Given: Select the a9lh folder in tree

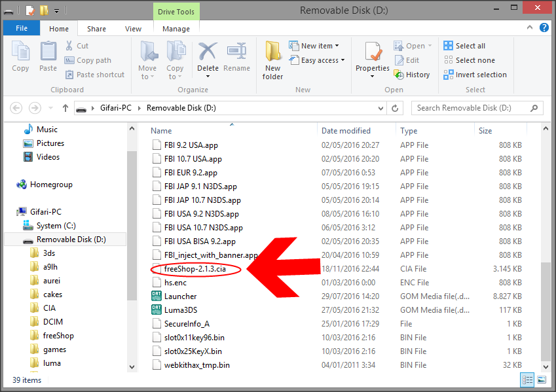Looking at the screenshot, I should (45, 267).
